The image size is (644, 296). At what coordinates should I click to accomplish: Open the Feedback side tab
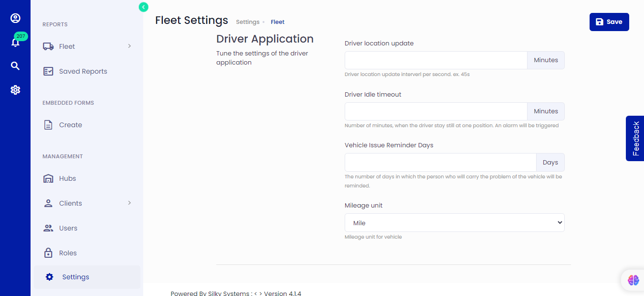pyautogui.click(x=635, y=138)
